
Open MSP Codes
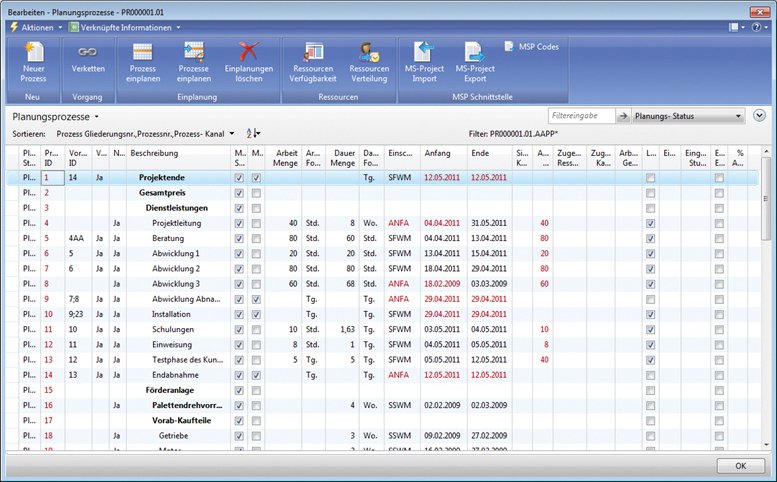[532, 47]
